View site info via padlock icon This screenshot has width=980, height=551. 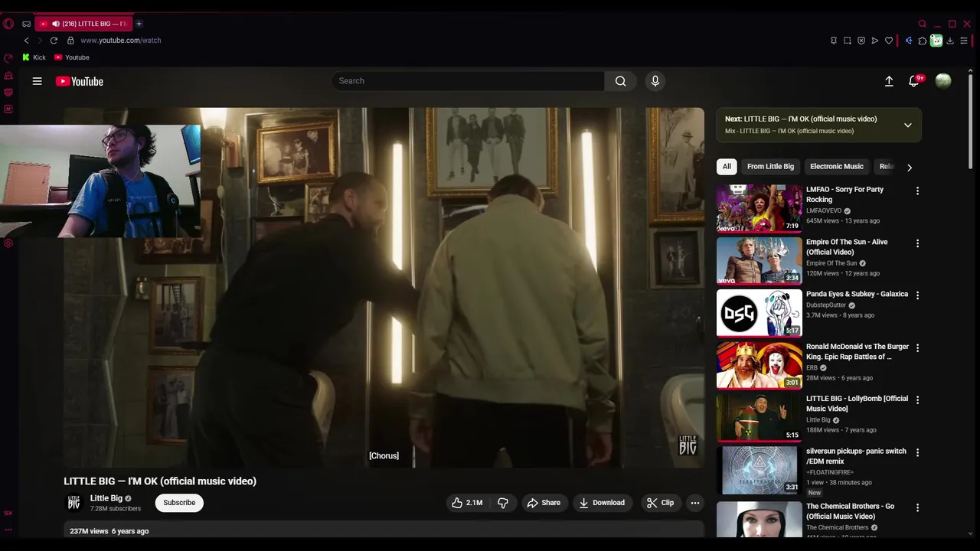[70, 41]
